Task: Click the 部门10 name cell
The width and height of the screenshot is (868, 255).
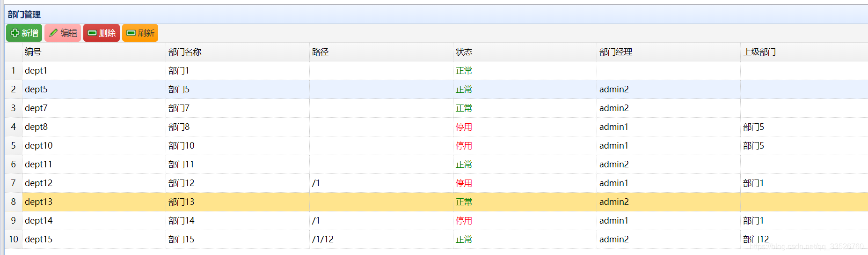Action: 238,145
